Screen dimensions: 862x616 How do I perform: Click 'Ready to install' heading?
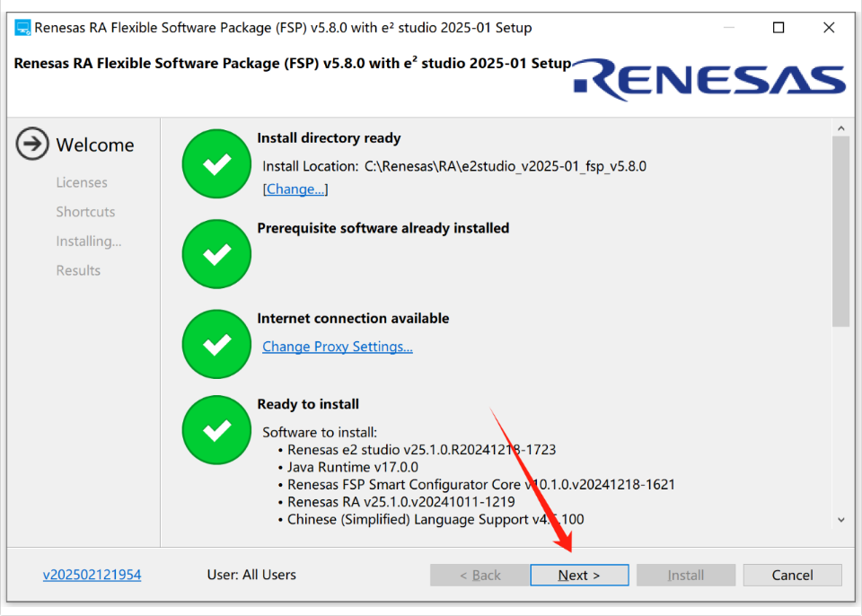click(308, 404)
